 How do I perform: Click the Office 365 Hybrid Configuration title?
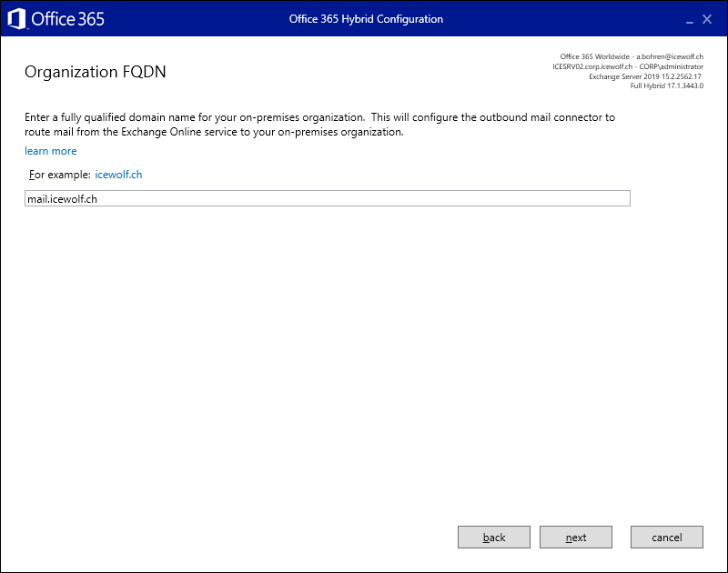(x=366, y=19)
